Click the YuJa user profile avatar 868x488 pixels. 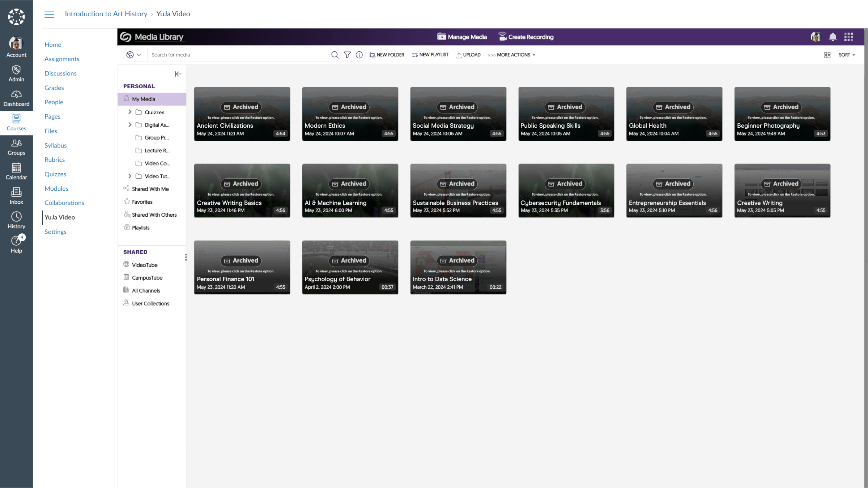pyautogui.click(x=816, y=37)
